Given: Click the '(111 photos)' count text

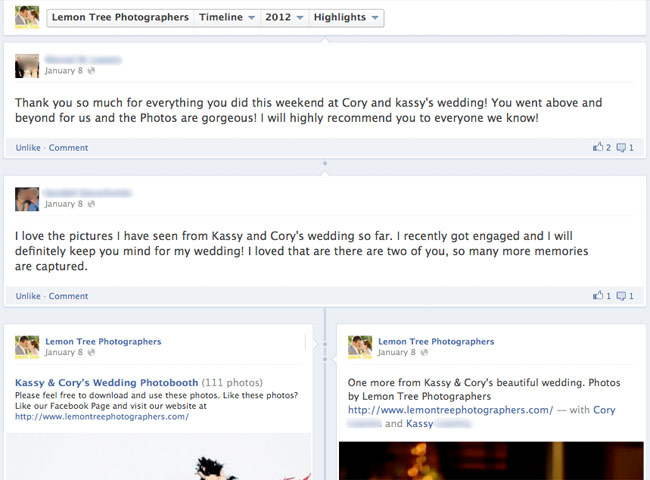Looking at the screenshot, I should [x=232, y=383].
